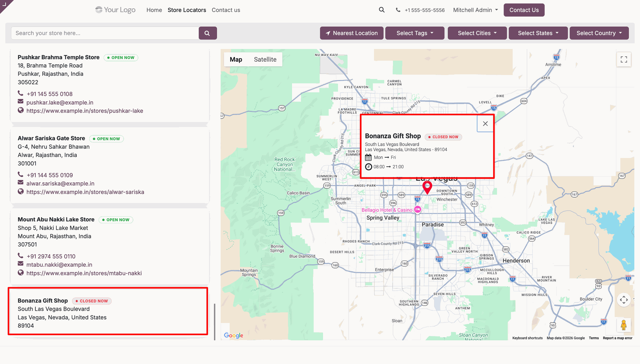This screenshot has height=364, width=640.
Task: Go to the Home menu item
Action: [154, 10]
